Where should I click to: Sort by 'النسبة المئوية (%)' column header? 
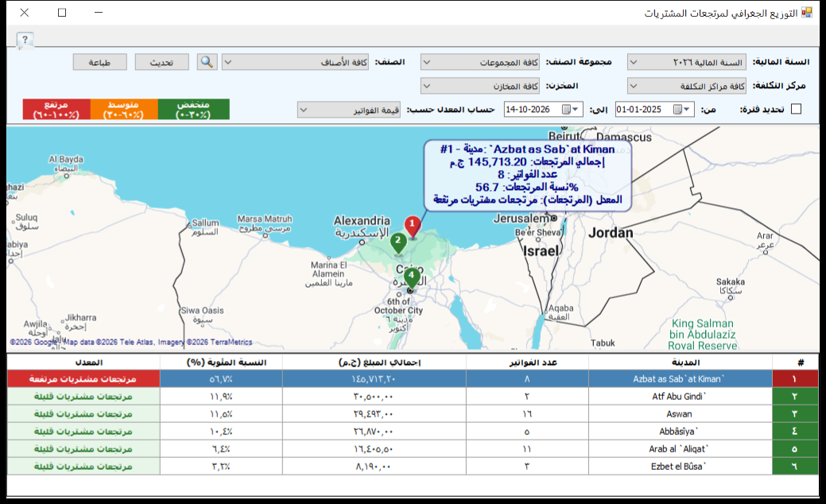point(221,362)
